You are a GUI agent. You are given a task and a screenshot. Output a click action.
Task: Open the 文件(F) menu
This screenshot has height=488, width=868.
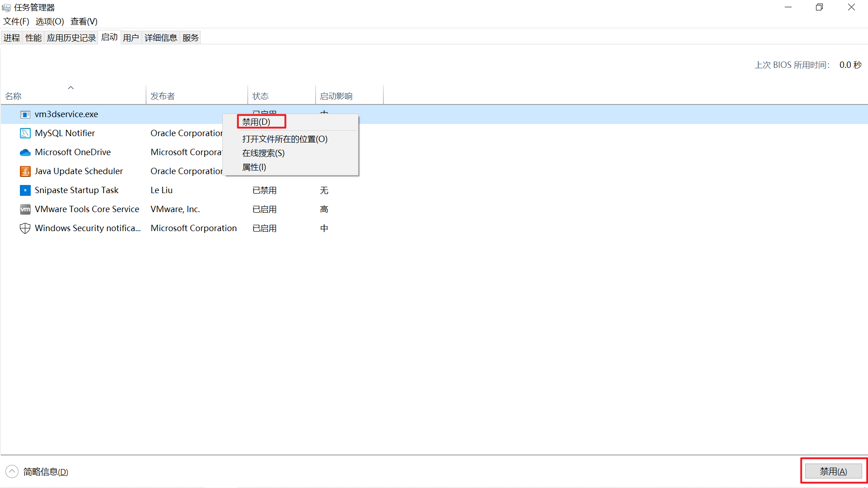coord(16,21)
